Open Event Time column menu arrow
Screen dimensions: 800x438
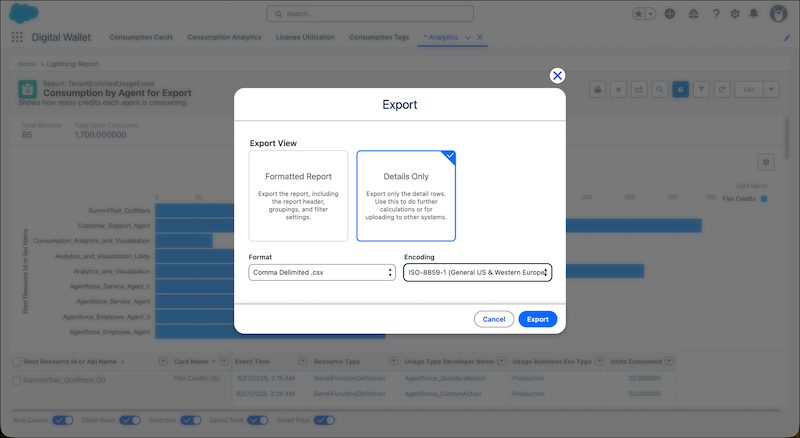coord(303,361)
